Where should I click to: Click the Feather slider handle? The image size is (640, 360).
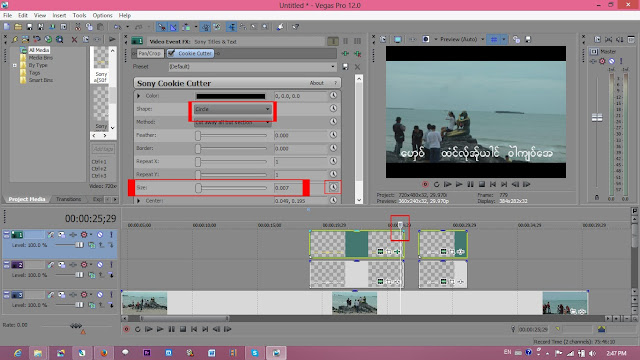(198, 135)
